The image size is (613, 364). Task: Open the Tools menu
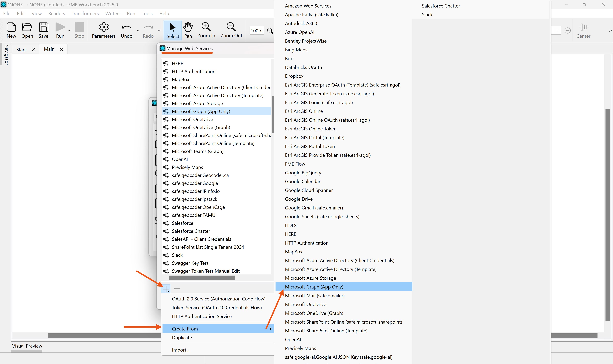(x=147, y=14)
